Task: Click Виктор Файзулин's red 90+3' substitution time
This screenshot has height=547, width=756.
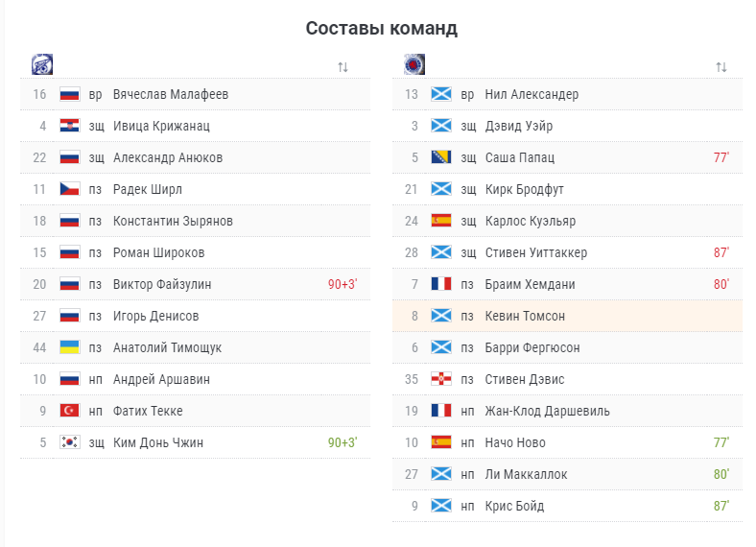Action: (x=343, y=284)
